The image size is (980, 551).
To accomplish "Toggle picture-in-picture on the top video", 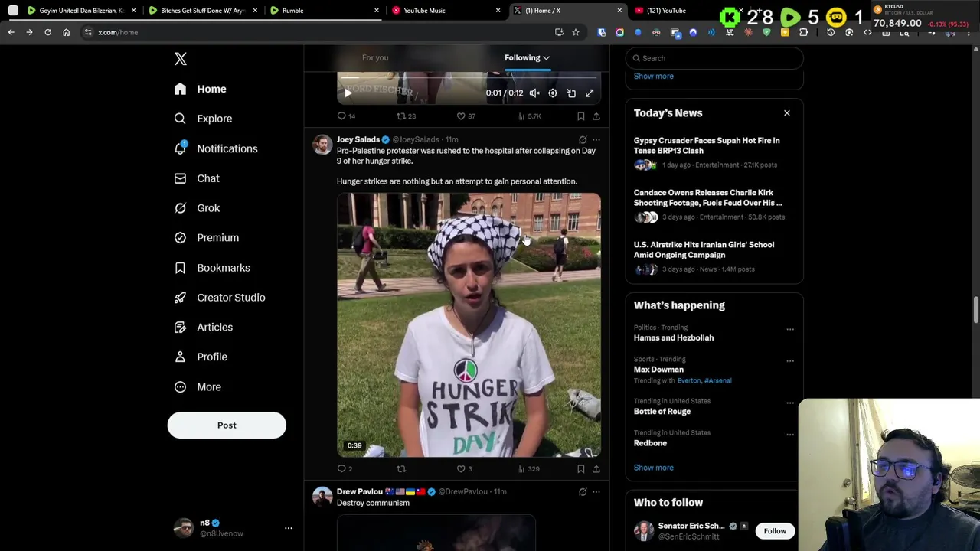I will 571,93.
